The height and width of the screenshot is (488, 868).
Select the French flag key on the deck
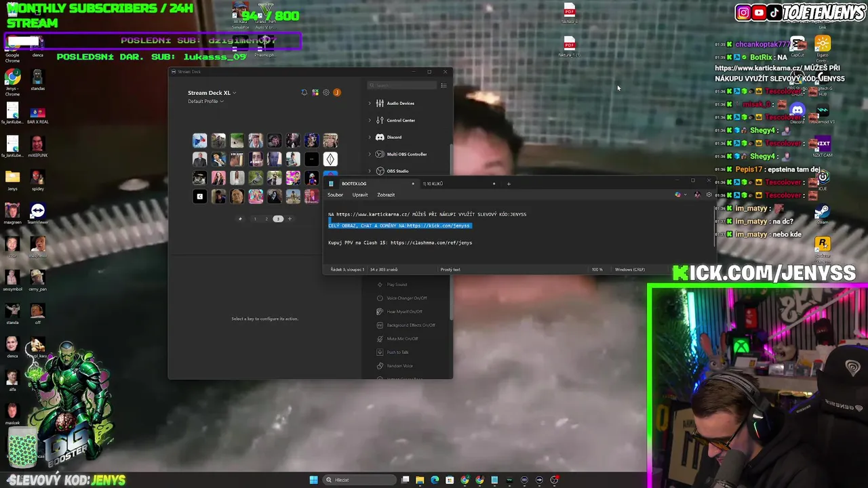tap(199, 140)
